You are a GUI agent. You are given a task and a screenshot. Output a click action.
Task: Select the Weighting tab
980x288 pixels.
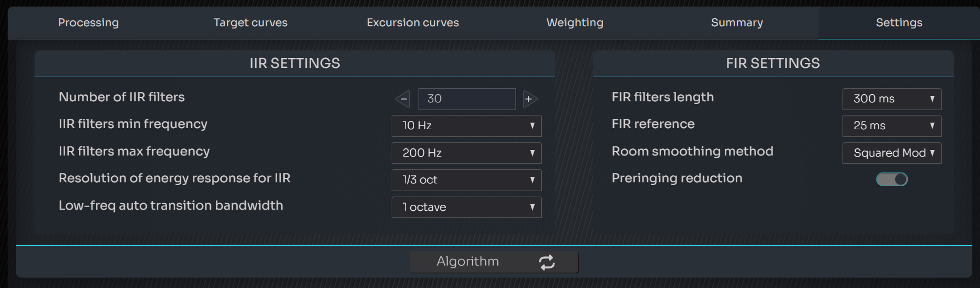(575, 23)
